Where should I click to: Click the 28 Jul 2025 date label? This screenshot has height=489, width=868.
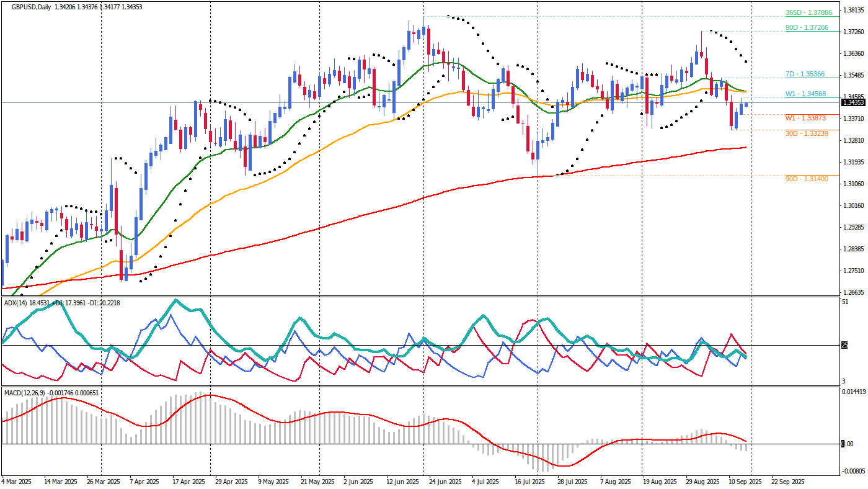[572, 482]
